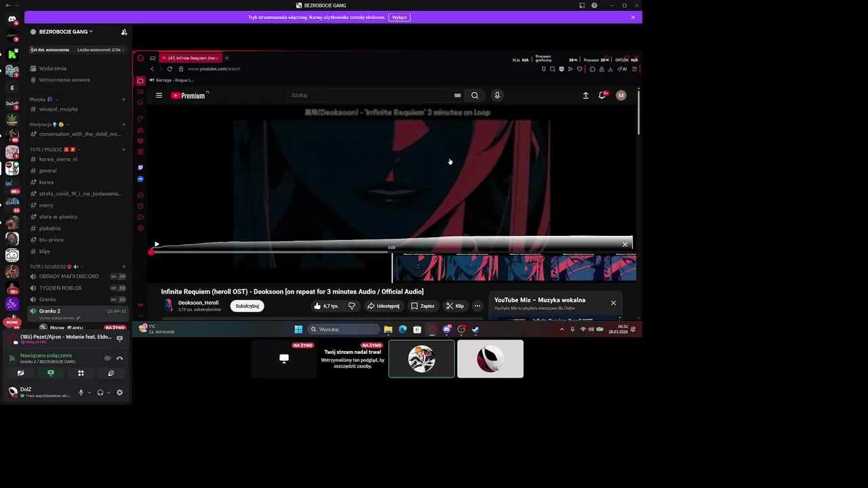The height and width of the screenshot is (488, 868).
Task: Close the YouTube Mix playlist panel
Action: point(613,303)
